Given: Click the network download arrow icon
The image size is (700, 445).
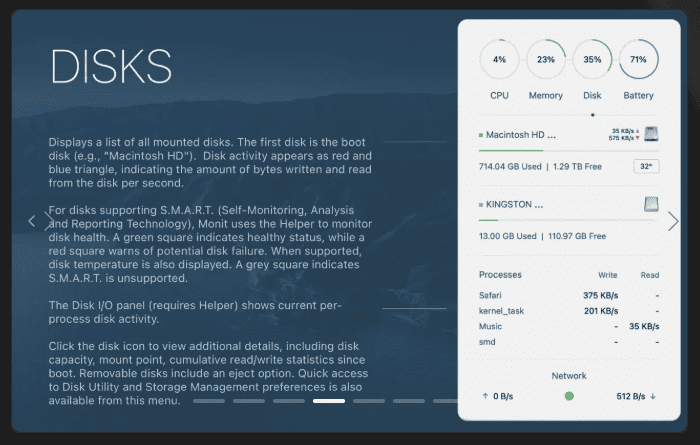Looking at the screenshot, I should click(653, 396).
